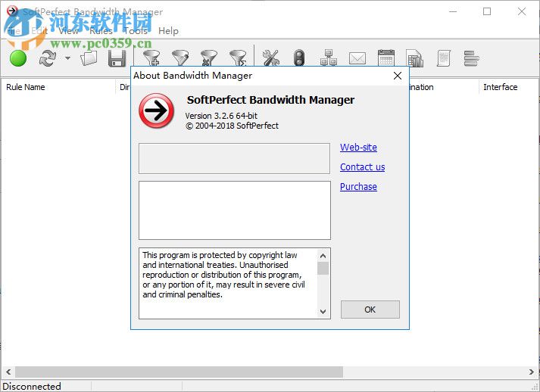Click the edit rule funnel icon
The height and width of the screenshot is (392, 540).
(180, 58)
